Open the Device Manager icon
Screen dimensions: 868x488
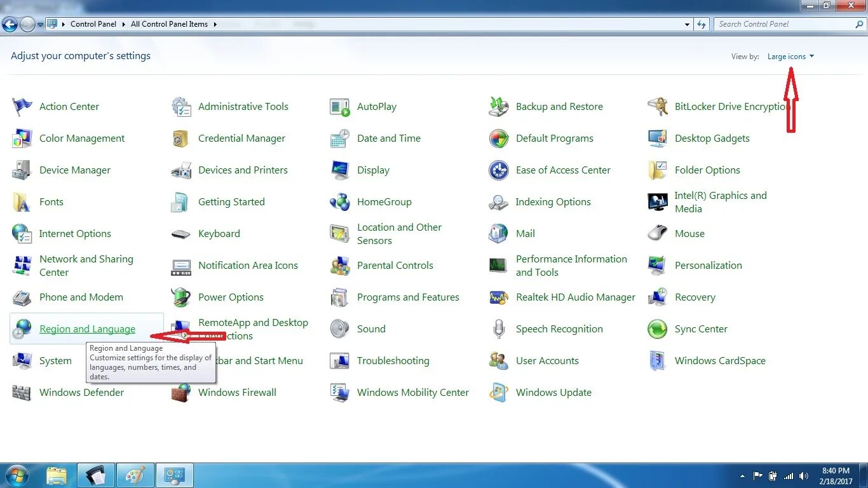22,170
